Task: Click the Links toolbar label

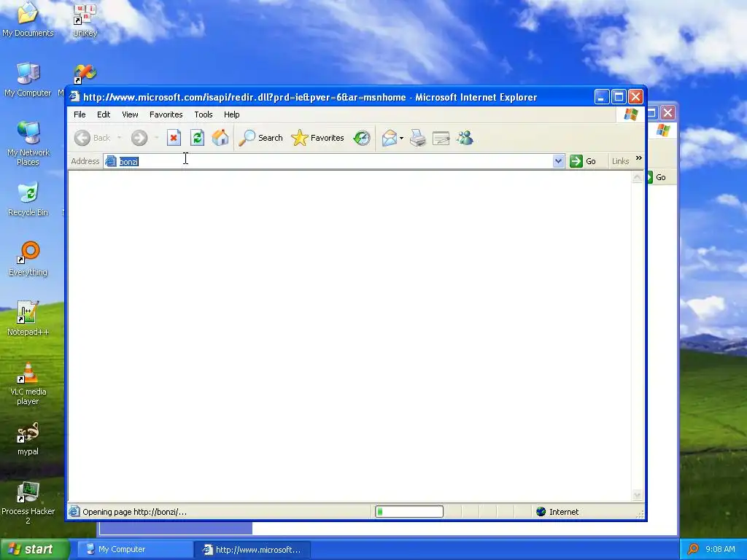Action: click(620, 161)
